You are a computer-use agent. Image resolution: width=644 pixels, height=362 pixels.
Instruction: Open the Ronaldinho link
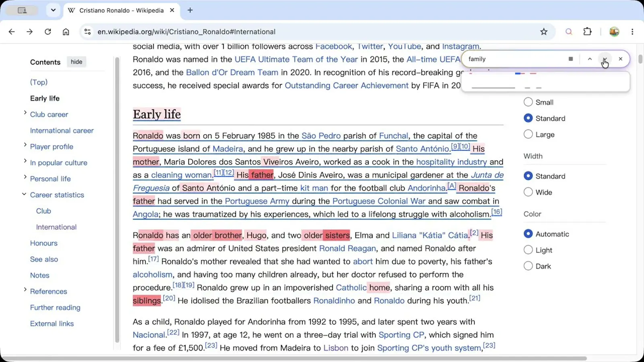[334, 300]
